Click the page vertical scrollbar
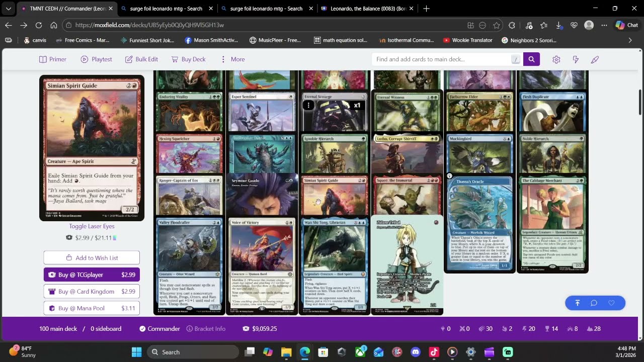The image size is (644, 362). coord(640,103)
